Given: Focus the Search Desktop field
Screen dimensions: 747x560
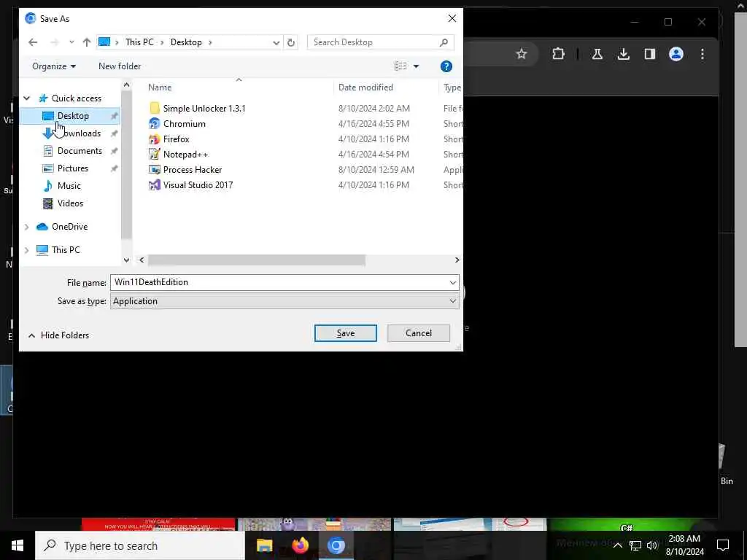Looking at the screenshot, I should (x=381, y=42).
